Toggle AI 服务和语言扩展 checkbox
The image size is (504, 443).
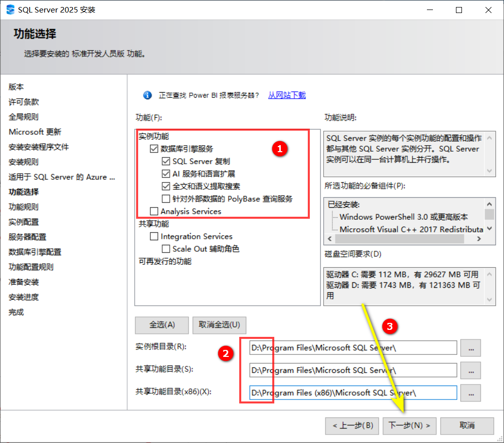click(166, 174)
